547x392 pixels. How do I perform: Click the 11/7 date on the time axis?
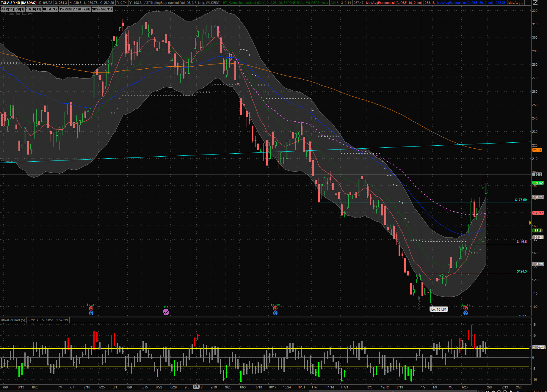tap(314, 387)
